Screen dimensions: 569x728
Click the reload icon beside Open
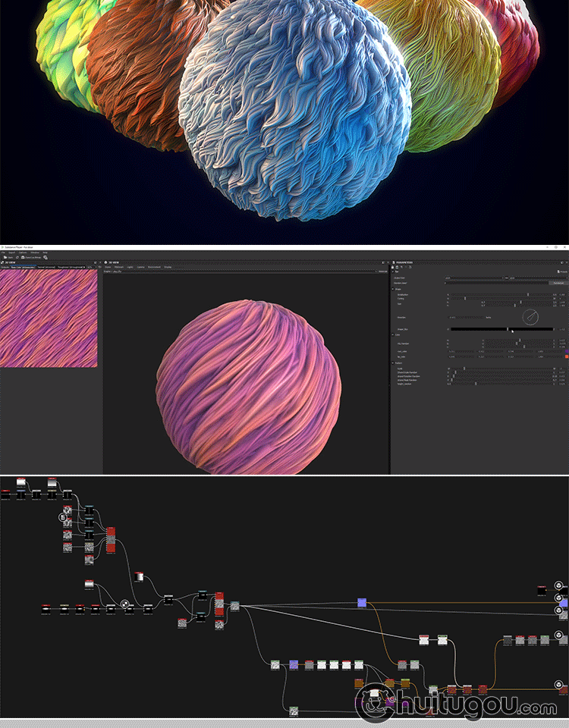17,257
